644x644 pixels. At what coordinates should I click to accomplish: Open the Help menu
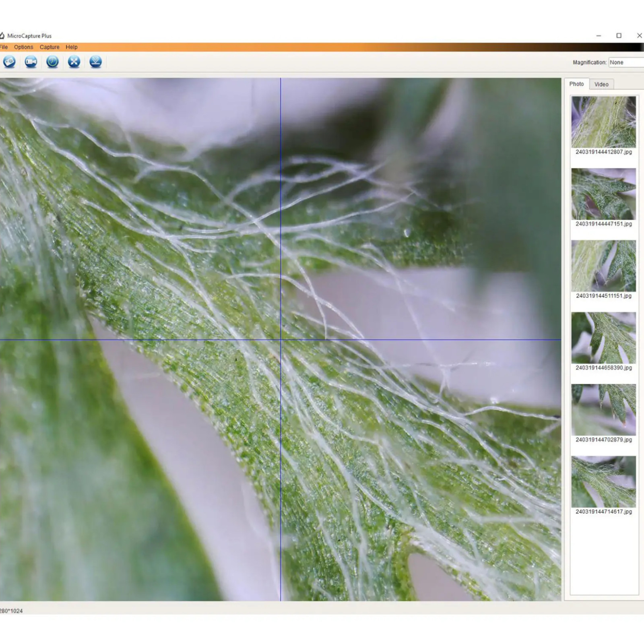[x=72, y=47]
